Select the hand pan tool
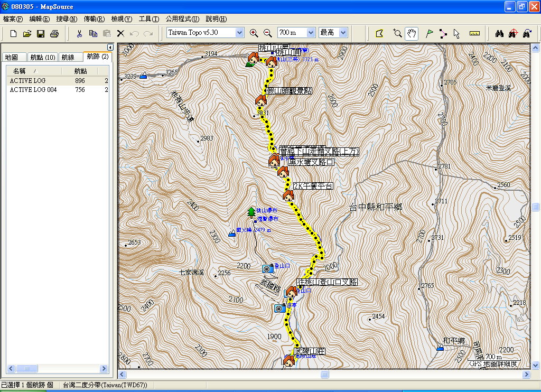 [x=412, y=33]
